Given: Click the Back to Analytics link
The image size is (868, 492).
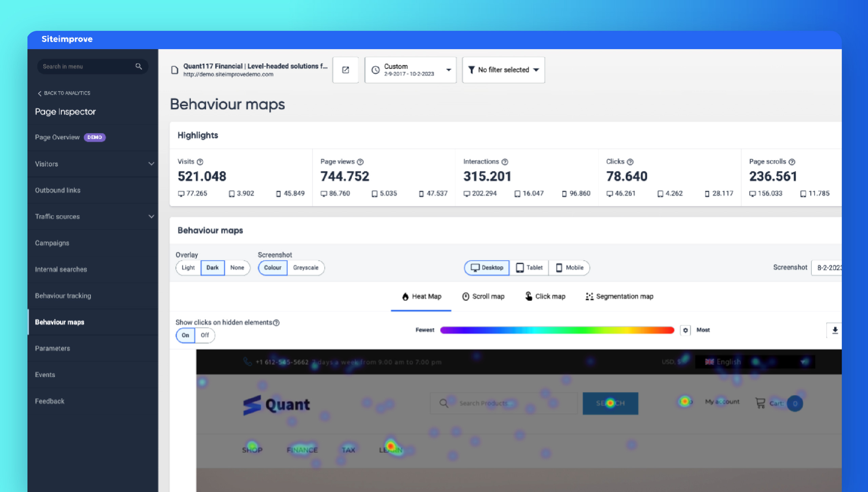Looking at the screenshot, I should 64,93.
